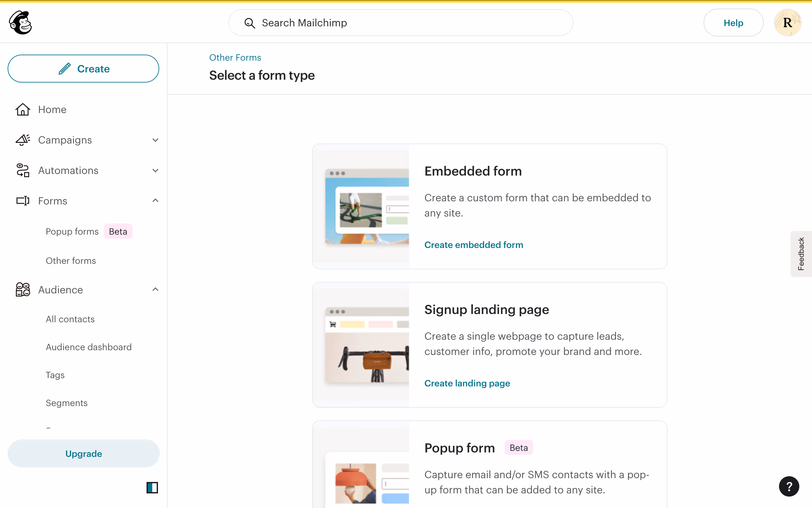Open All contacts
The height and width of the screenshot is (508, 812).
[x=70, y=319]
